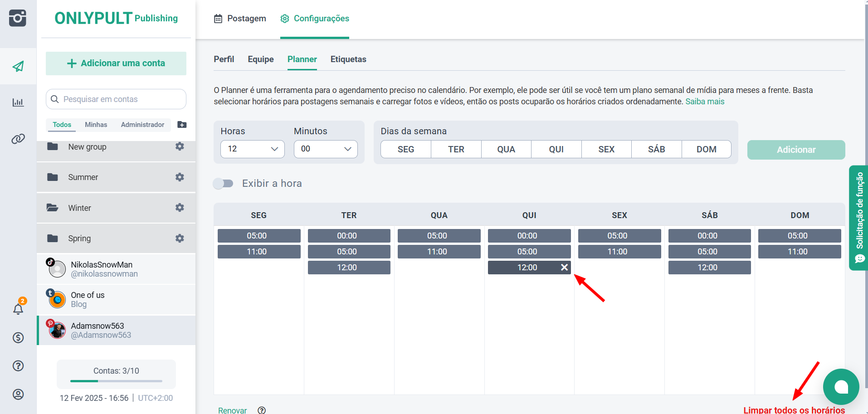Open the Horas dropdown
868x414 pixels.
[252, 149]
